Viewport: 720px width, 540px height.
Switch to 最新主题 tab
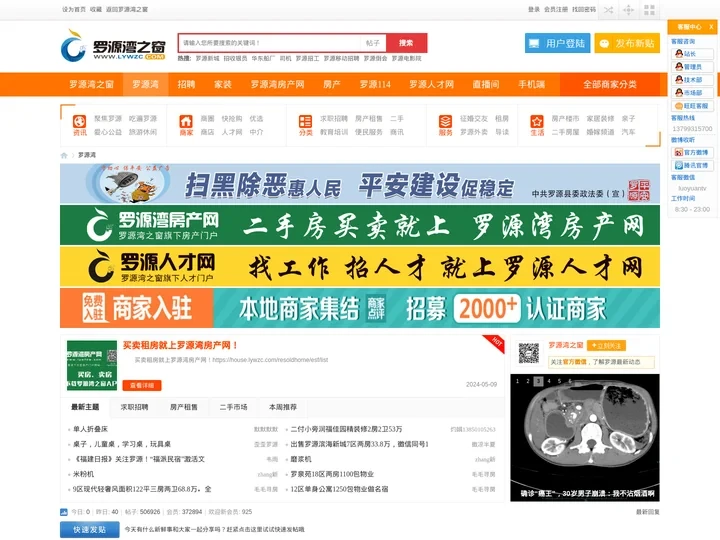(x=85, y=407)
